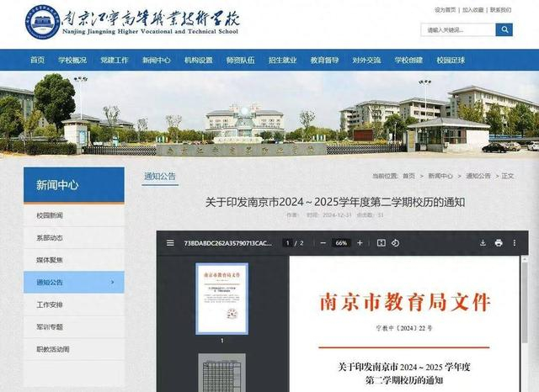Click the 通知公告 section tab heading

(x=160, y=177)
